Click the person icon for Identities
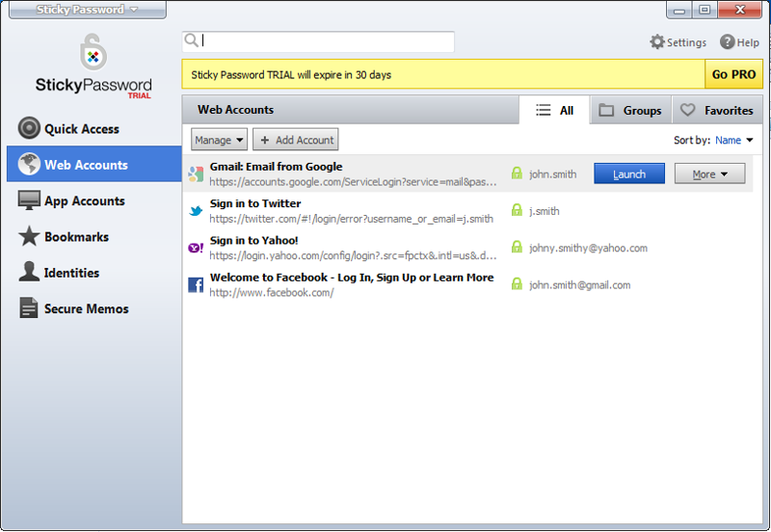The image size is (771, 532). 29,272
